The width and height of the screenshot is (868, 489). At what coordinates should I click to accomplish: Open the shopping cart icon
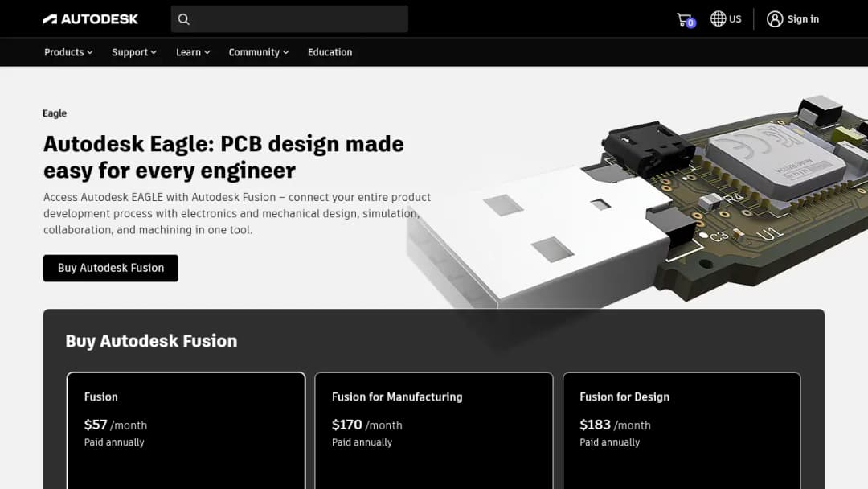[x=686, y=20]
